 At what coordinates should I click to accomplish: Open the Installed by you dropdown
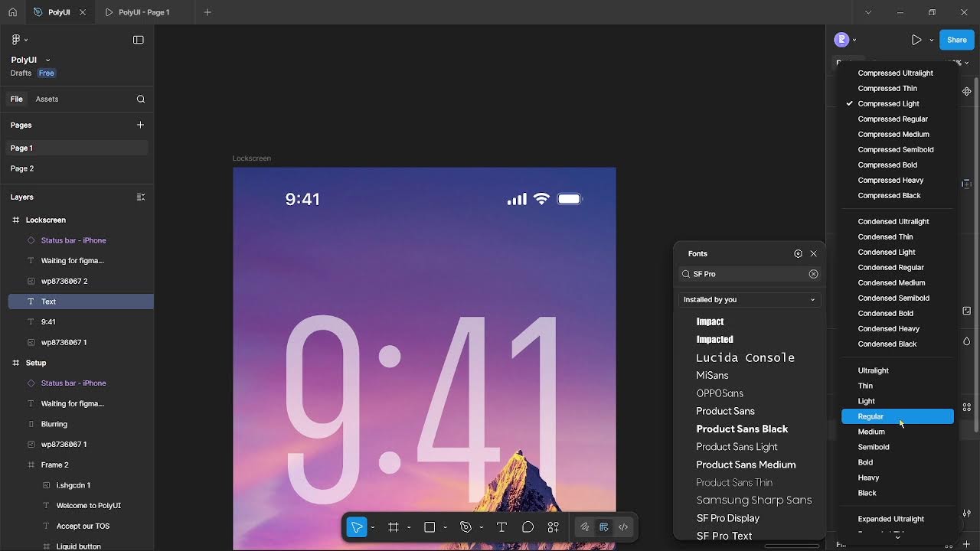(x=750, y=300)
